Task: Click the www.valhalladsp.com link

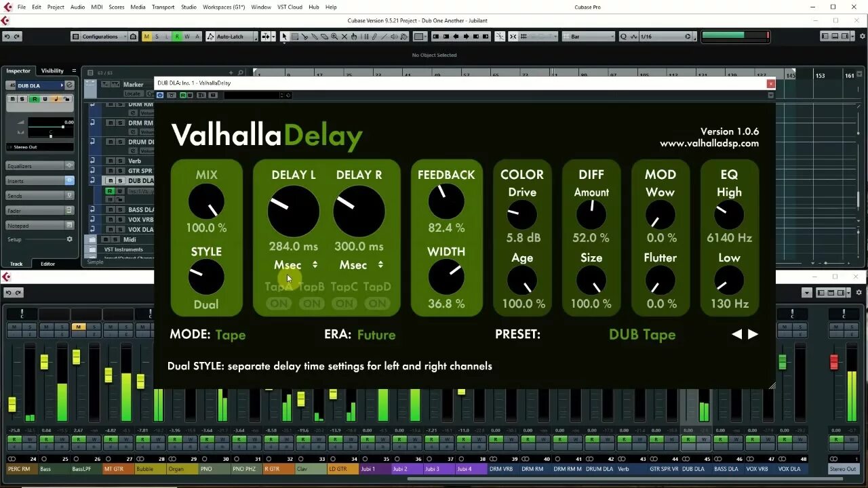Action: point(709,144)
